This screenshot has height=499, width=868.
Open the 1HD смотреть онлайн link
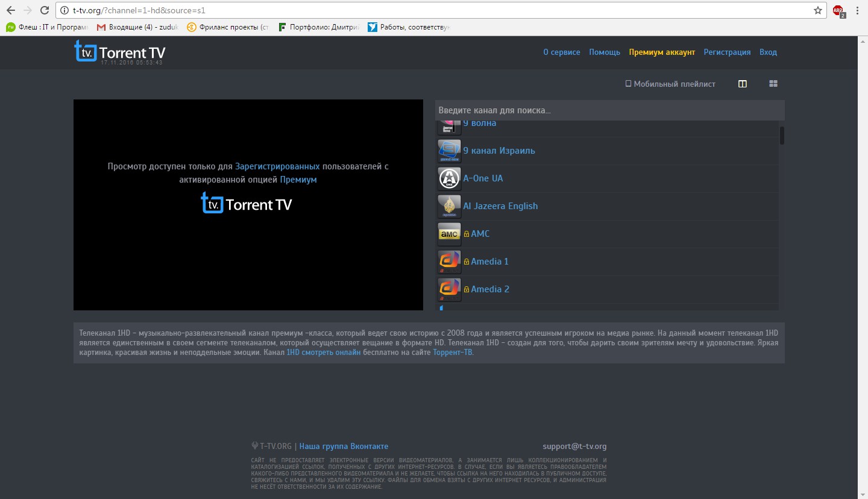(324, 353)
